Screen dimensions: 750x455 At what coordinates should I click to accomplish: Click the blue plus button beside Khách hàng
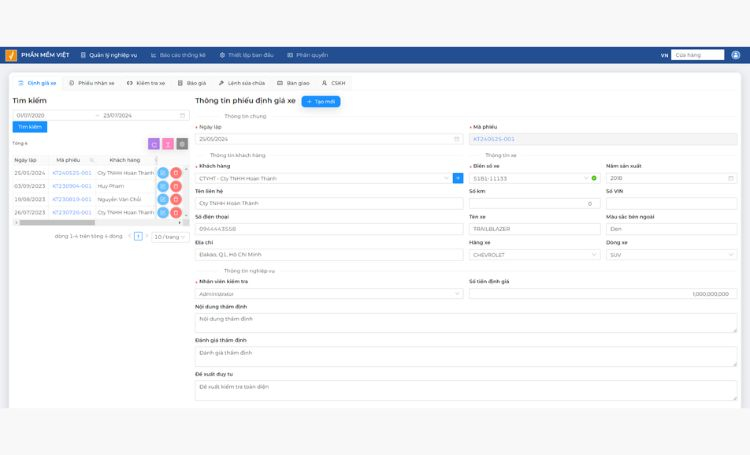(x=458, y=178)
